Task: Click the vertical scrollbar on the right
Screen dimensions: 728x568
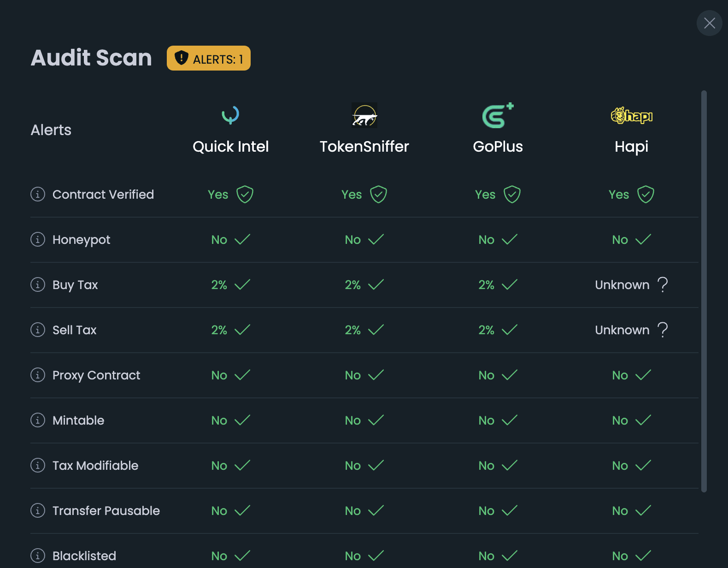Action: coord(704,291)
